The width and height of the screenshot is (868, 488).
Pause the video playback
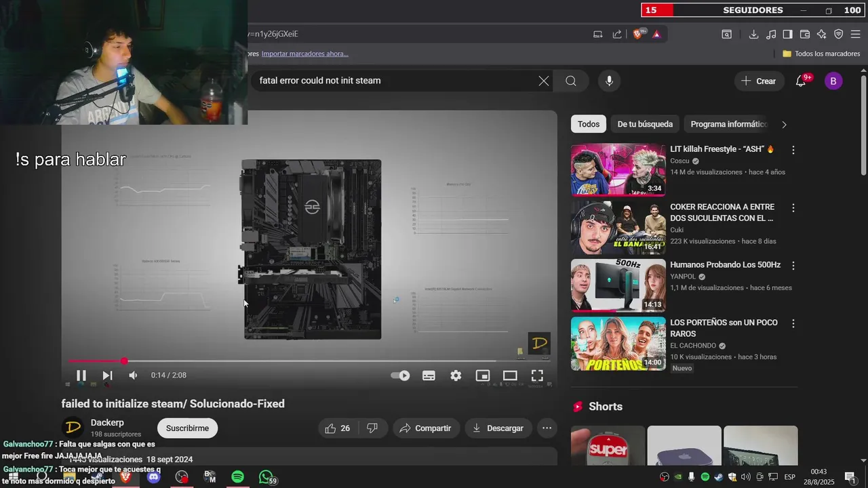click(81, 375)
